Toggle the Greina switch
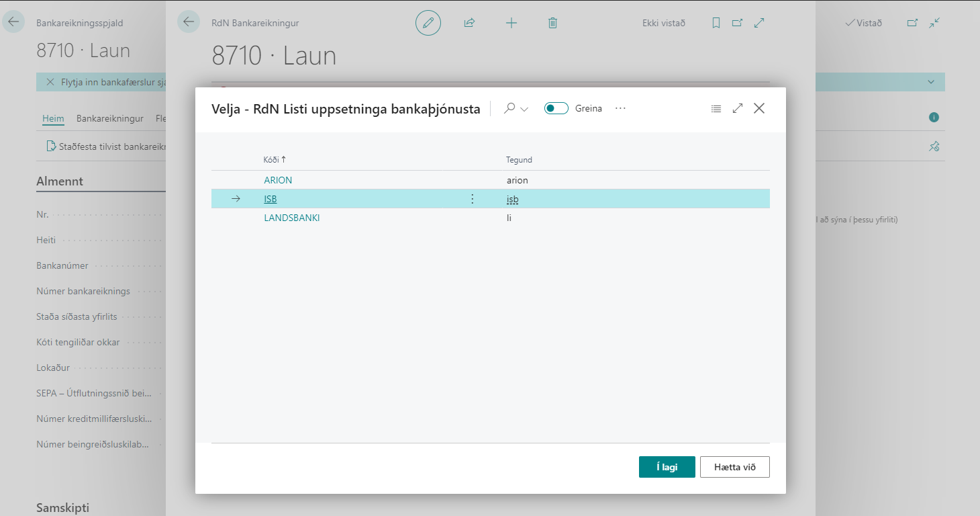The height and width of the screenshot is (516, 980). [556, 108]
